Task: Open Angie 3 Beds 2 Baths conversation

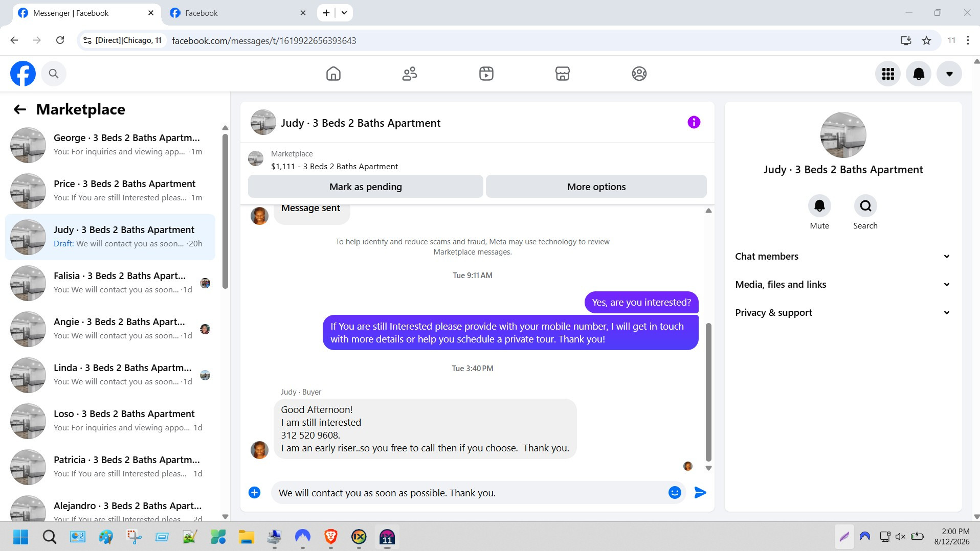Action: [110, 329]
